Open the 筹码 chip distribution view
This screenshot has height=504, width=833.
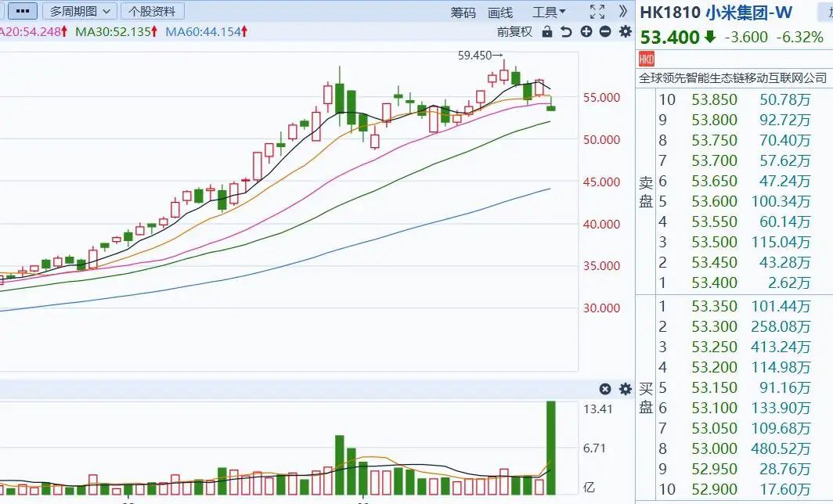click(x=463, y=13)
